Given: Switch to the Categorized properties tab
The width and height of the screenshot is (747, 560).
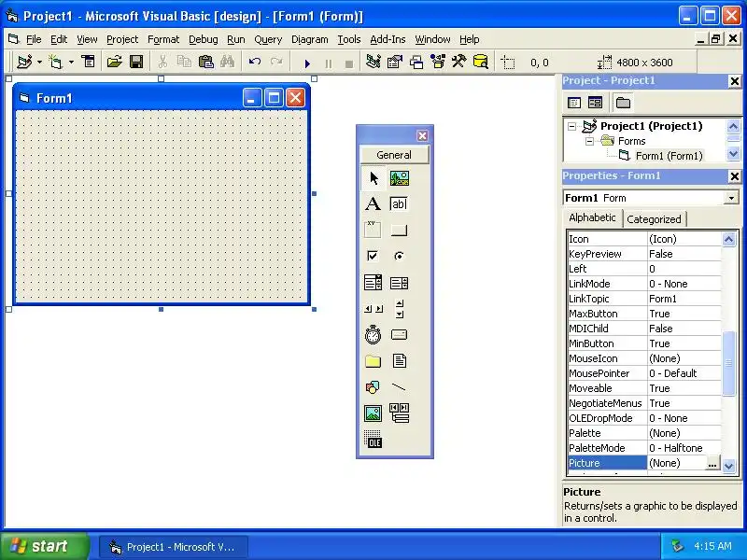Looking at the screenshot, I should point(654,219).
